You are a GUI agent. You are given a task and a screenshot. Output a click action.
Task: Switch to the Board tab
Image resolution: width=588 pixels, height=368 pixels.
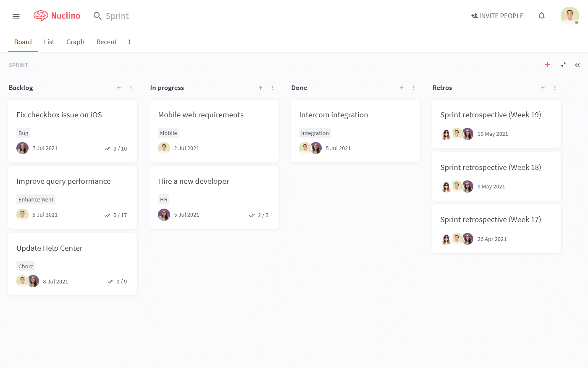point(23,42)
